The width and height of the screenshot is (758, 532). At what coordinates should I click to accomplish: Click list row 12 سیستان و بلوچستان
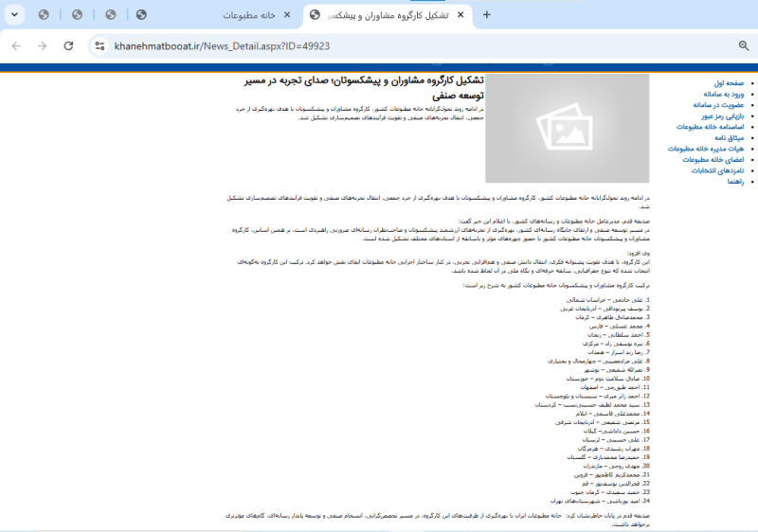(598, 396)
